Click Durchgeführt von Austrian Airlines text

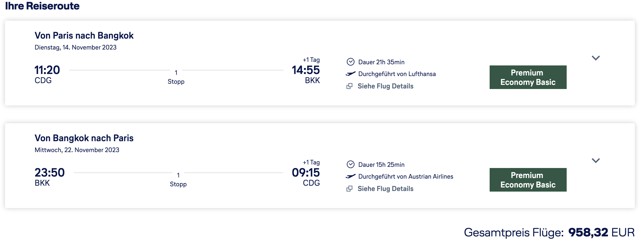[x=406, y=177]
